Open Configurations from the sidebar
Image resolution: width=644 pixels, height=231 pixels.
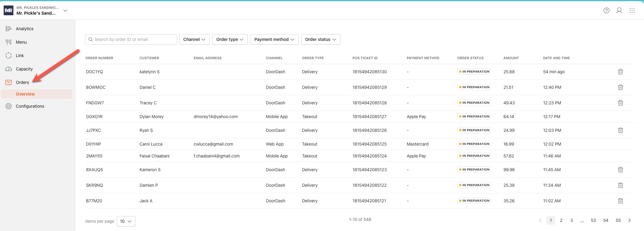(x=30, y=106)
